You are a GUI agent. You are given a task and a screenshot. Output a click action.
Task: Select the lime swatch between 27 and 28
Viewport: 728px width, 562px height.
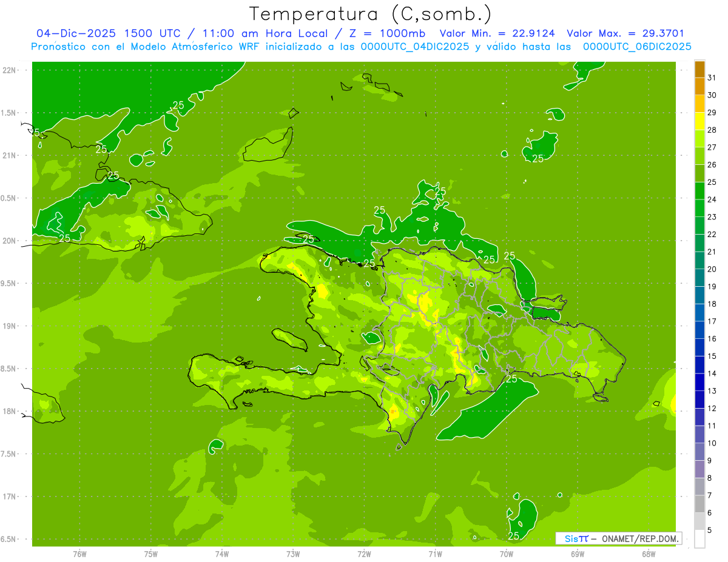click(x=699, y=139)
